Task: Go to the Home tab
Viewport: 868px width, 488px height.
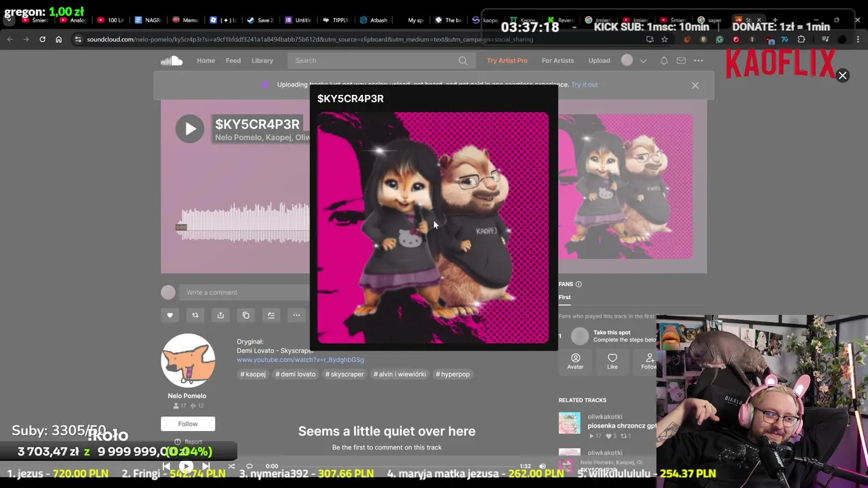Action: [205, 60]
